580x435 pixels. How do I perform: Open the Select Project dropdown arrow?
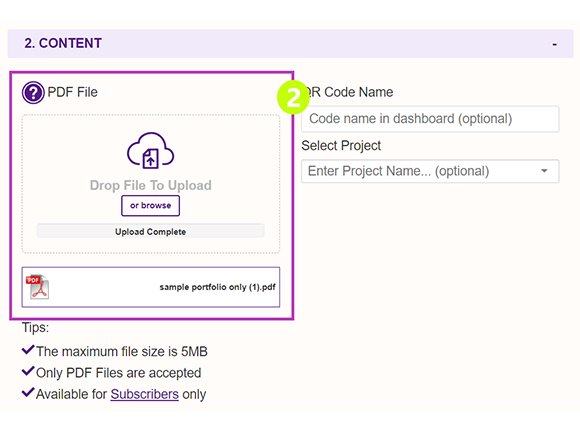click(x=544, y=171)
